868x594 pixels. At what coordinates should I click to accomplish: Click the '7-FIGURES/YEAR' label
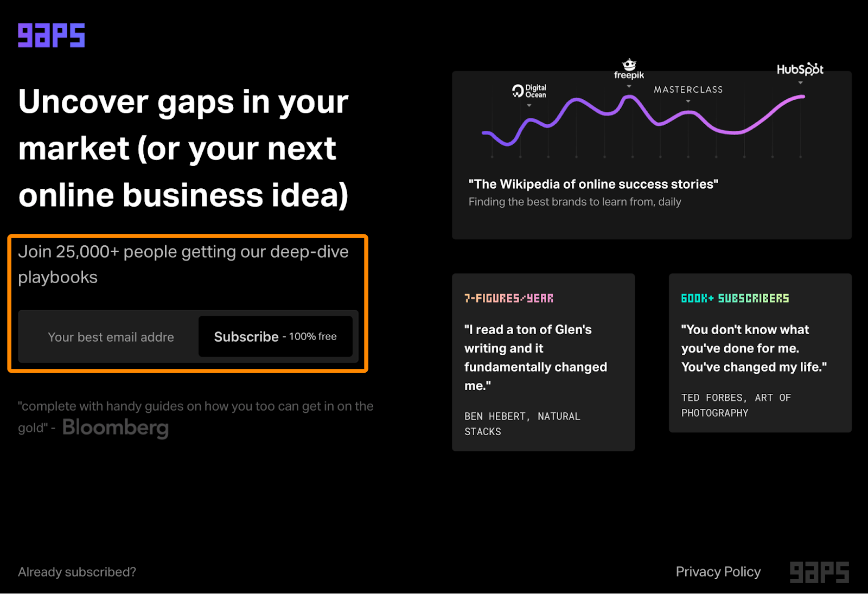click(508, 298)
